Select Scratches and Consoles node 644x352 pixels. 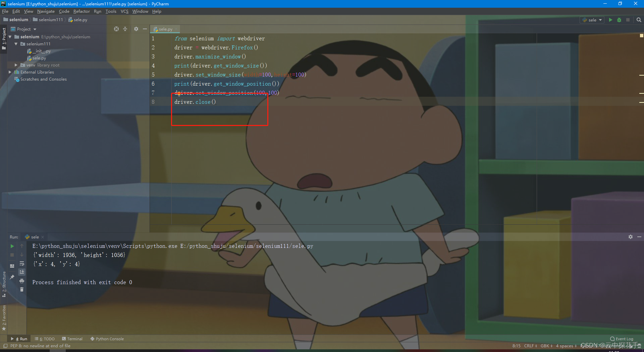41,79
